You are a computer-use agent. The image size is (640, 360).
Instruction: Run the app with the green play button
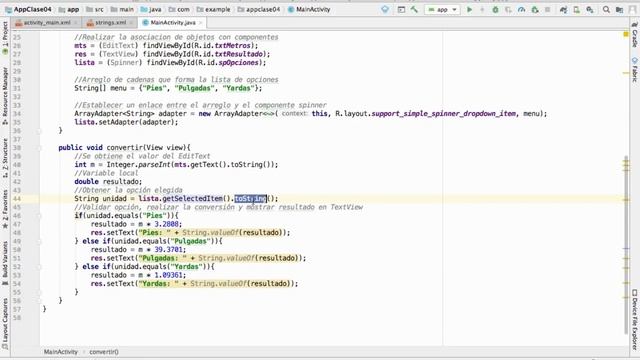(469, 9)
